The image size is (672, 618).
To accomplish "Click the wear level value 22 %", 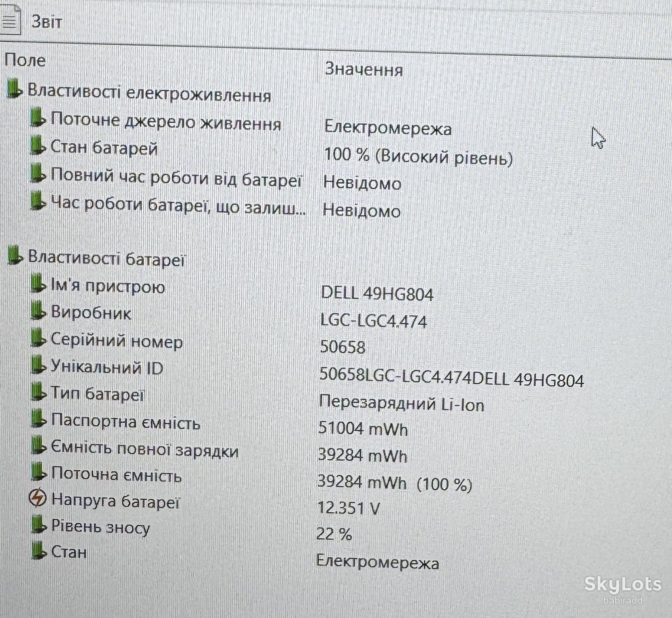I will (x=334, y=534).
